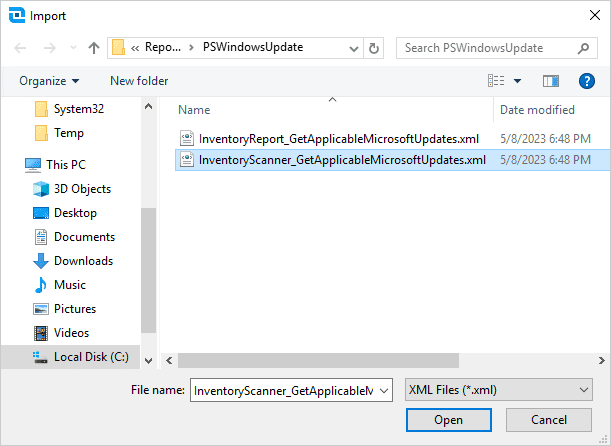Screen dimensions: 611x446
Task: Click the Back navigation arrow
Action: [x=20, y=48]
